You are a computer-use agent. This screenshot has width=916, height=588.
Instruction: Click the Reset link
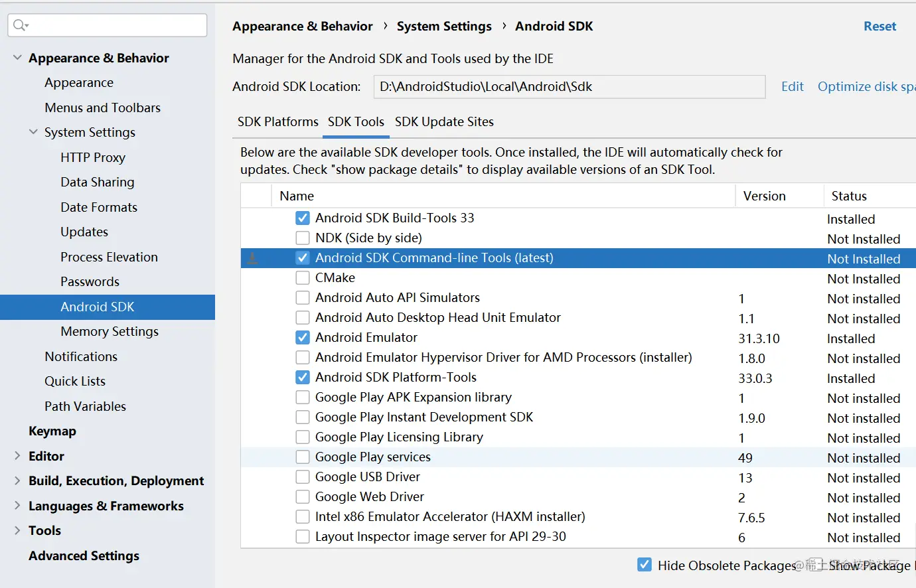879,27
